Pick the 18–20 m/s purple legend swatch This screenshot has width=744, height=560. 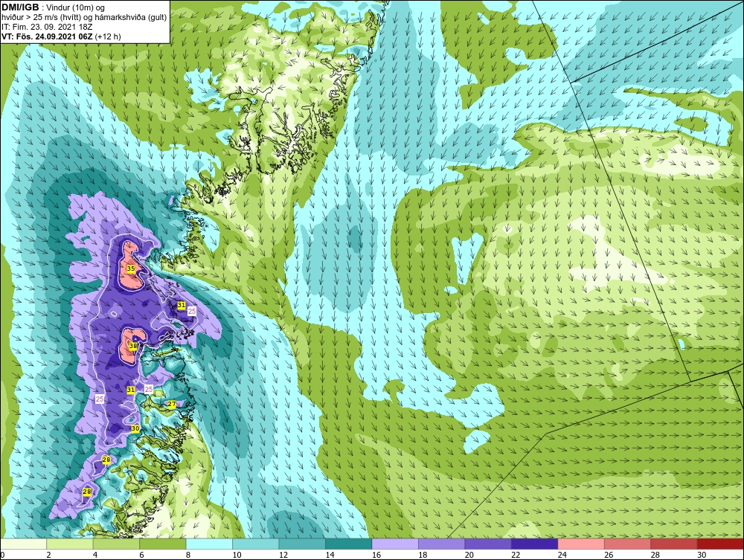[x=442, y=544]
